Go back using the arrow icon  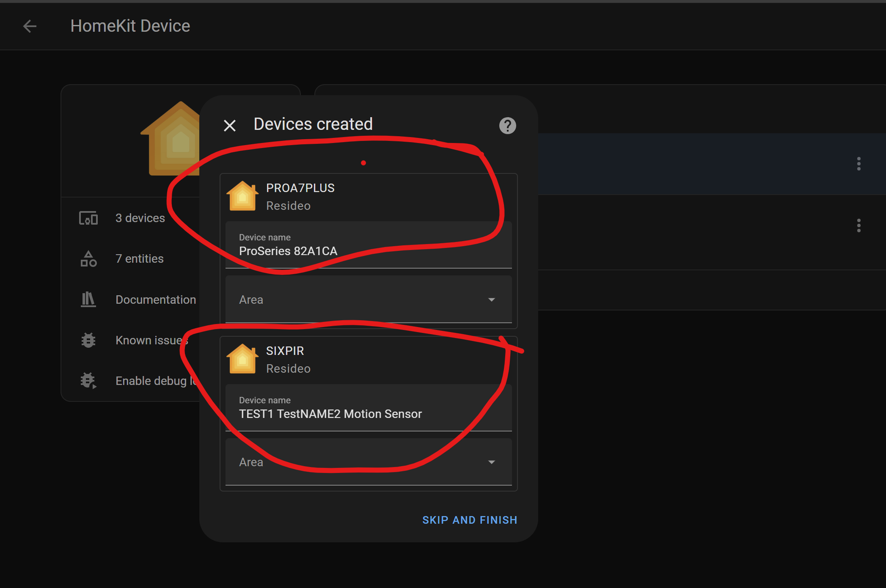pyautogui.click(x=30, y=26)
